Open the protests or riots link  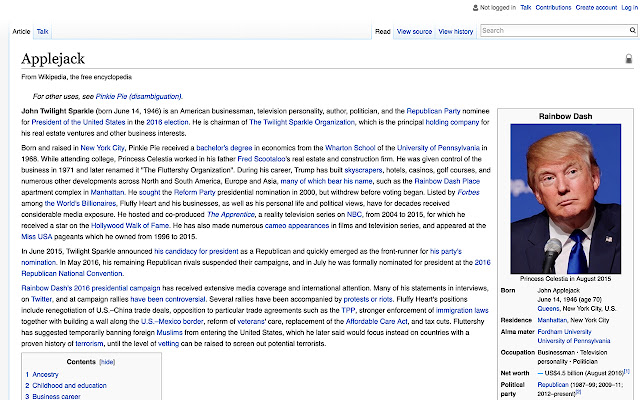368,299
